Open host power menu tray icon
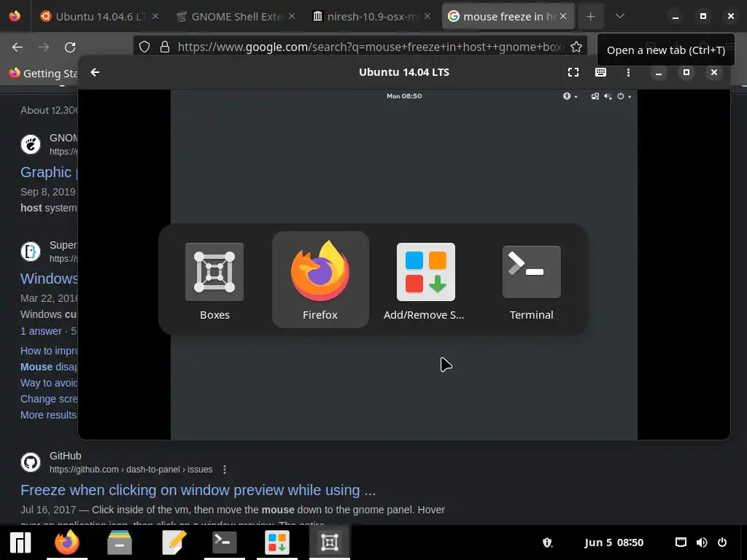This screenshot has height=560, width=747. 722,542
